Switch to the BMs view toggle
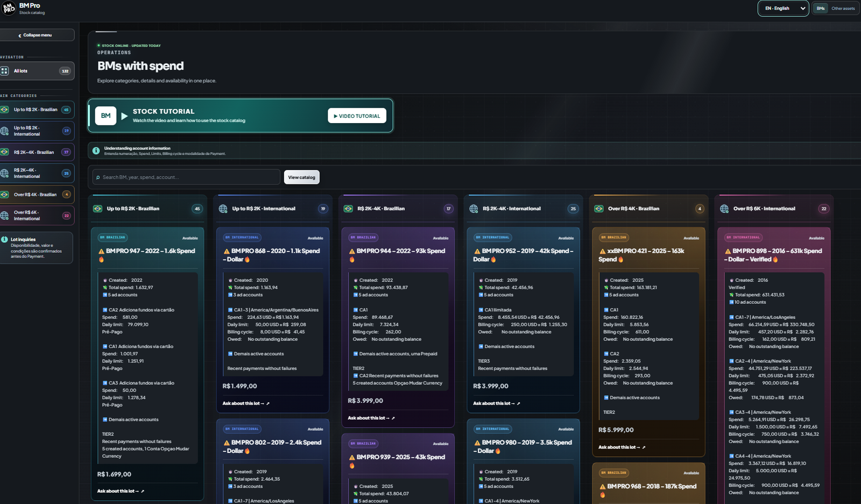Screen dimensions: 861x504 tap(820, 9)
